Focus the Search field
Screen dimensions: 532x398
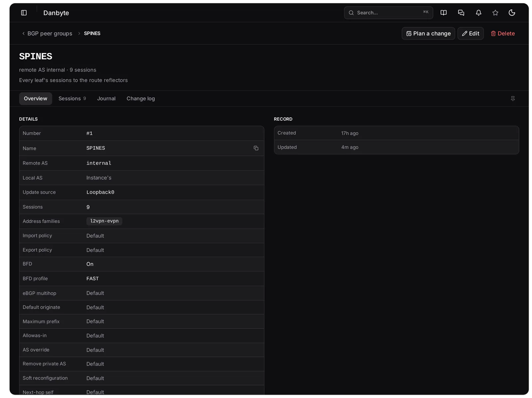coord(388,13)
